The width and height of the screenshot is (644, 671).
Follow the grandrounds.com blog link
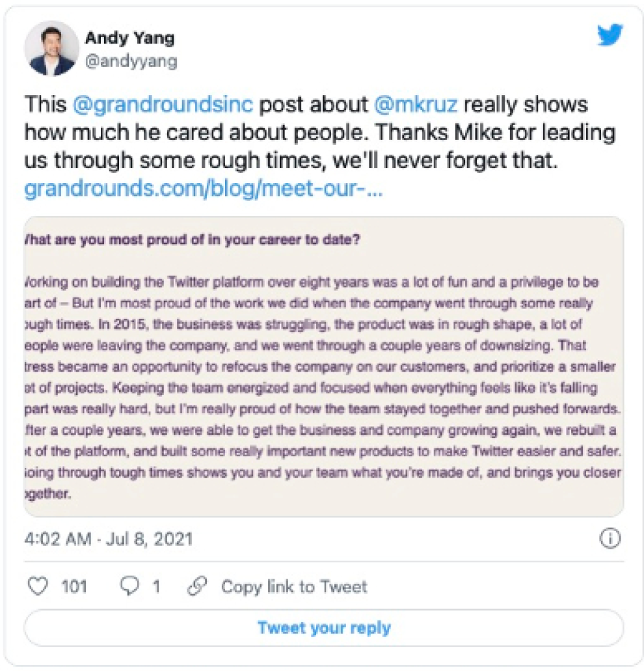pos(202,189)
